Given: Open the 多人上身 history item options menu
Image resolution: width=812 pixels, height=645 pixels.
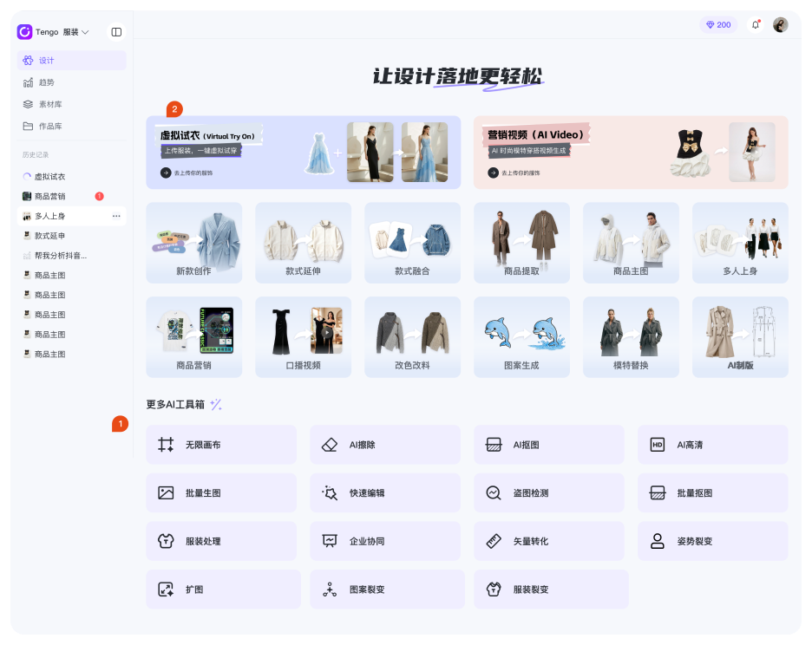Looking at the screenshot, I should point(116,216).
